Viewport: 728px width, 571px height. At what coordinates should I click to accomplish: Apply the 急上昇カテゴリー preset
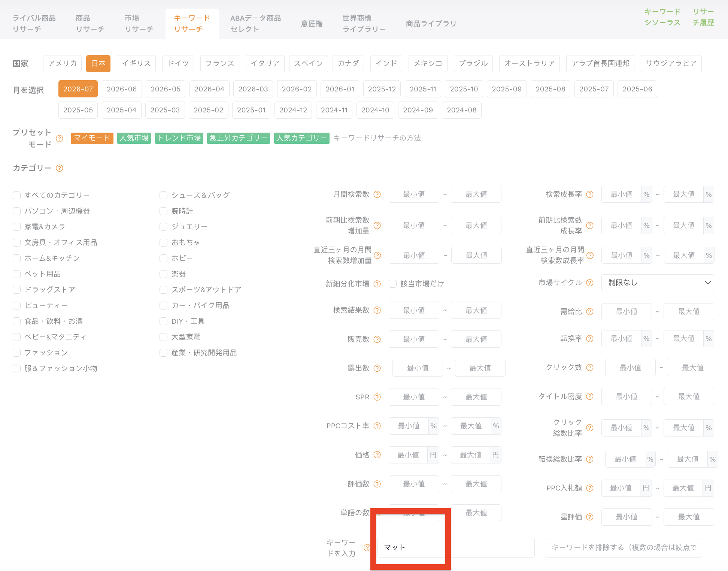coord(239,138)
